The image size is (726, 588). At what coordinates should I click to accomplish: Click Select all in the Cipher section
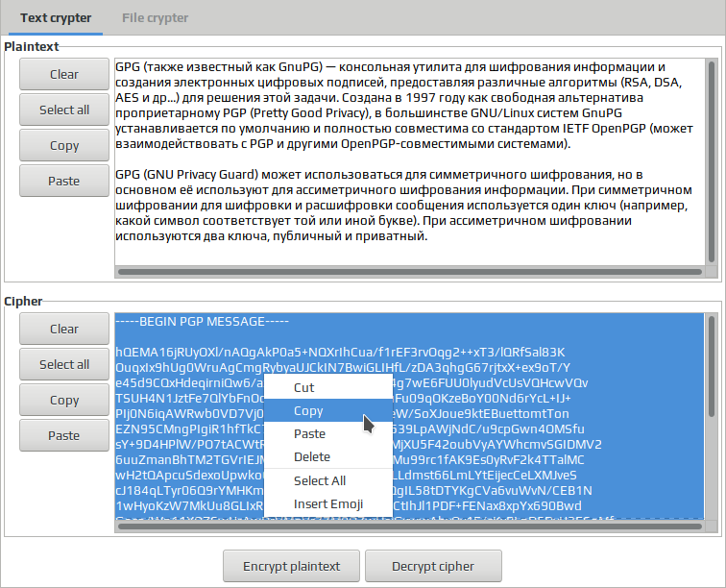coord(64,364)
